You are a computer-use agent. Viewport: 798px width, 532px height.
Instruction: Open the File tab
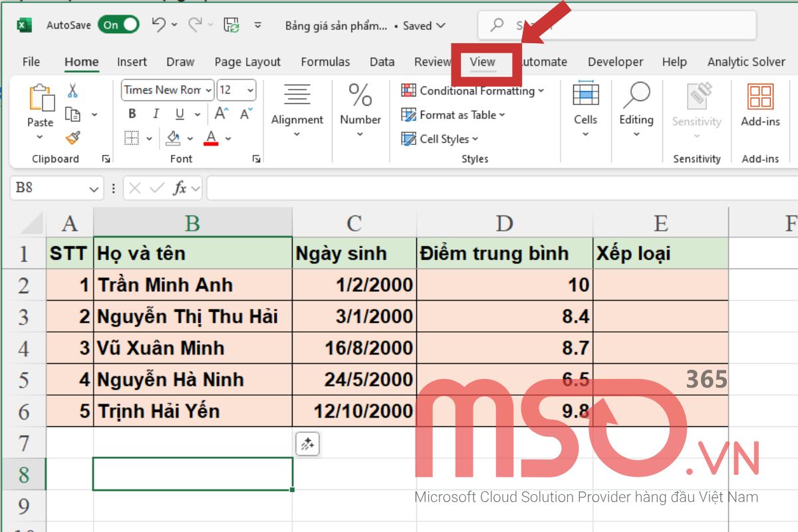point(31,62)
